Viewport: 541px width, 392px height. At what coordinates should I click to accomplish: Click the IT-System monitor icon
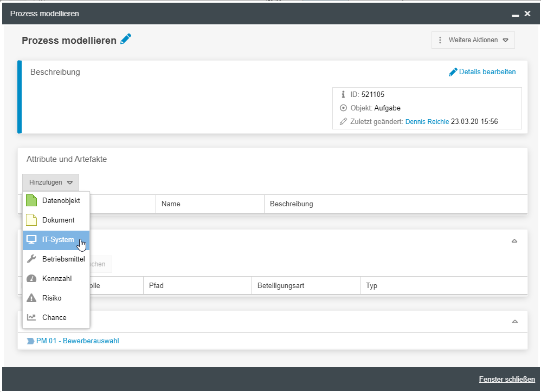point(31,240)
